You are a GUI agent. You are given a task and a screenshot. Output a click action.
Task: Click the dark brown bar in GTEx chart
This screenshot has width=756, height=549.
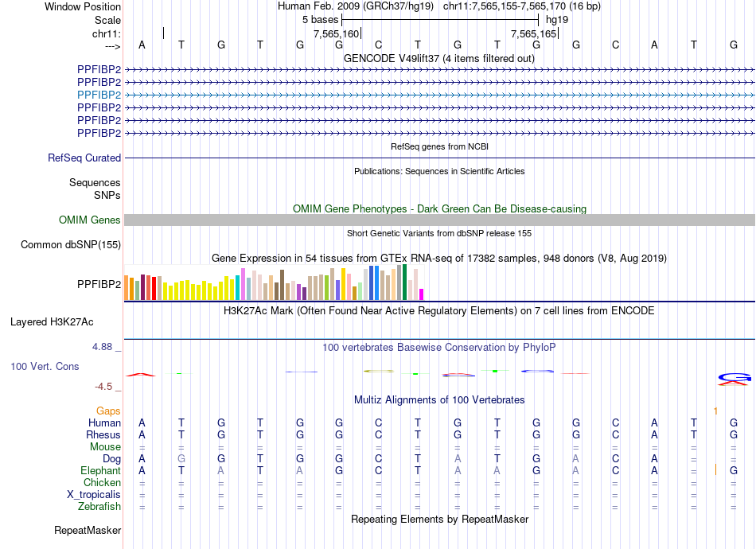coord(282,285)
